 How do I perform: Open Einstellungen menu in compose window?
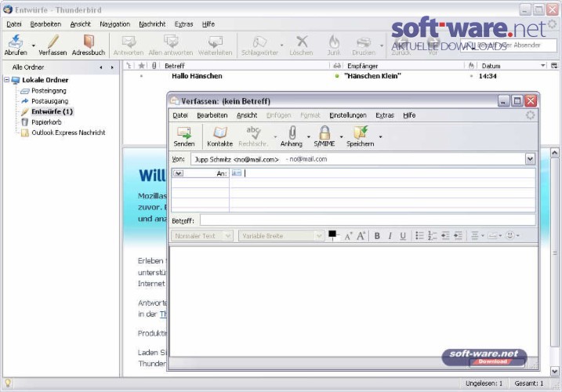[348, 115]
